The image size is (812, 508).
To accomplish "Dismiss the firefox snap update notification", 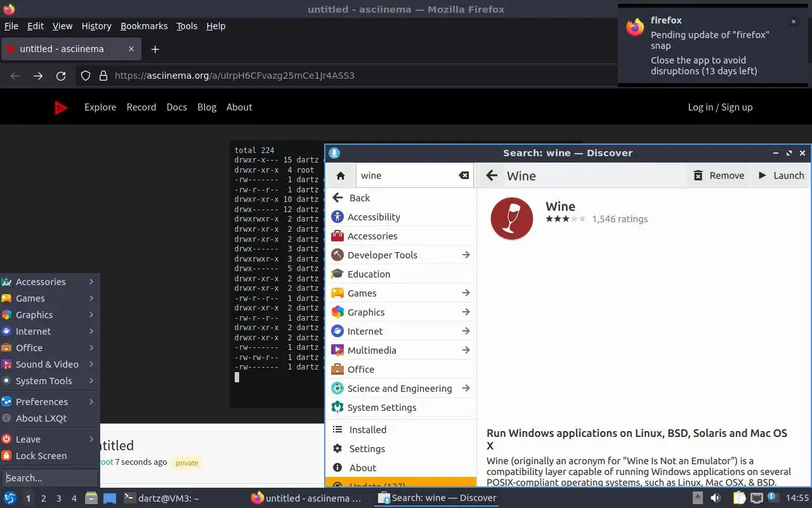I will 793,22.
